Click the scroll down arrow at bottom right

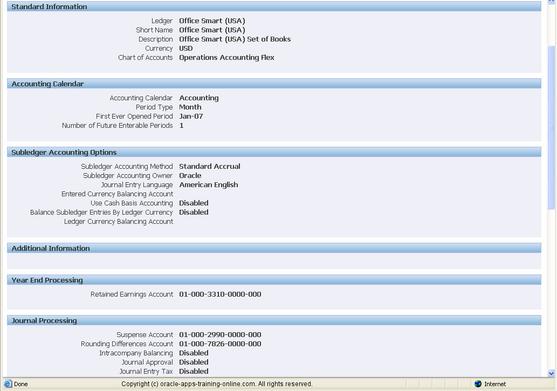(551, 373)
